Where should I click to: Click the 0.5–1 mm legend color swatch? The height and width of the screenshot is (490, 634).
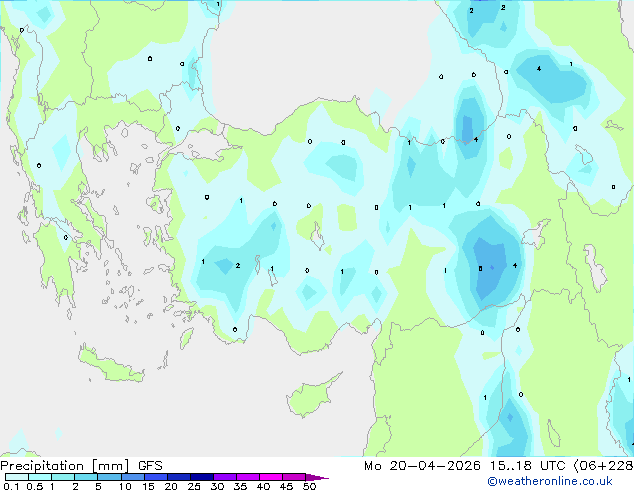(40, 477)
